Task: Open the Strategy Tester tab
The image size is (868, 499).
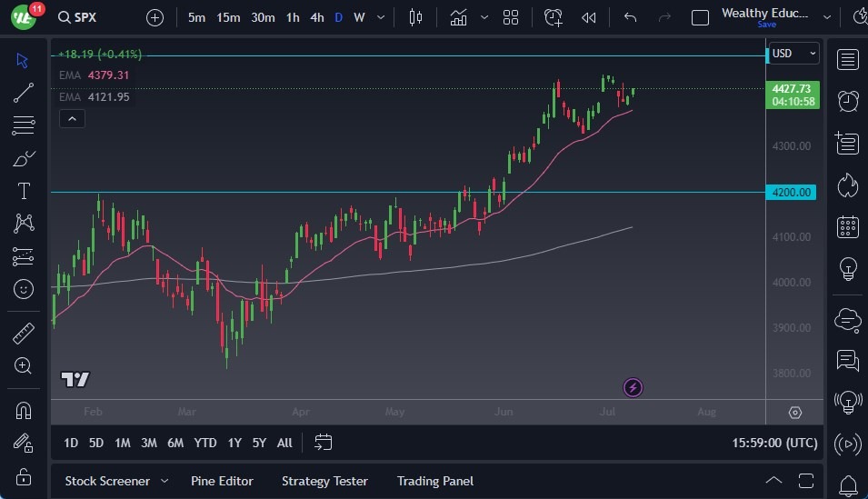Action: coord(324,481)
